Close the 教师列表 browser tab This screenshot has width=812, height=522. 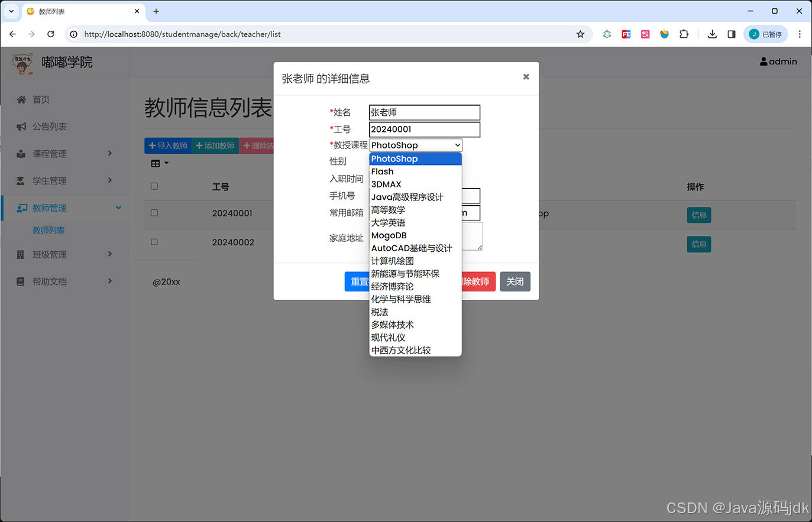pyautogui.click(x=137, y=11)
